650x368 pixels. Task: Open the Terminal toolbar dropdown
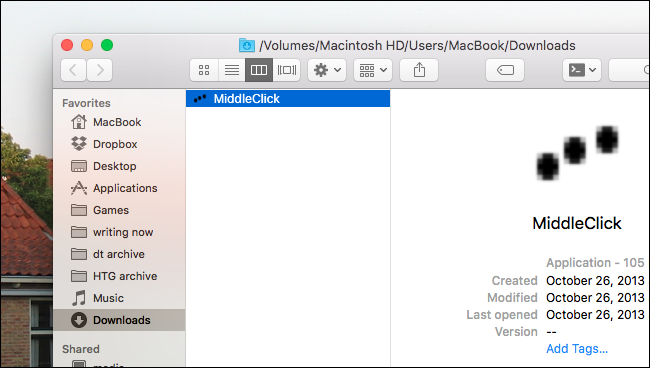582,70
